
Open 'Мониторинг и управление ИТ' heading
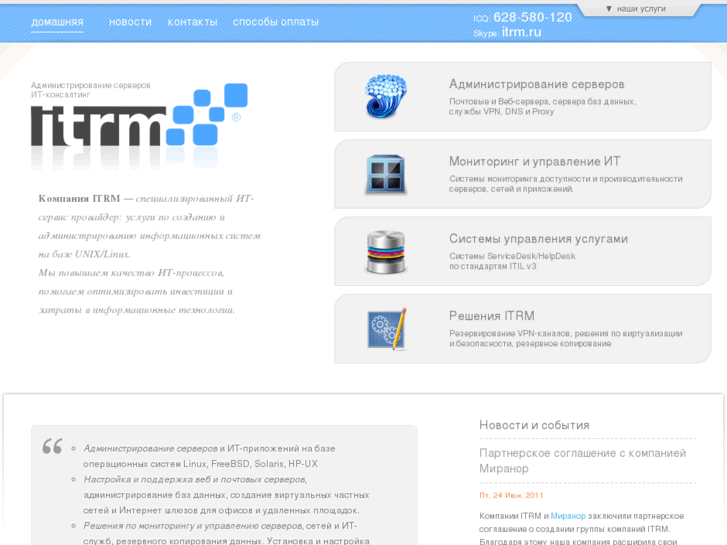tap(534, 161)
